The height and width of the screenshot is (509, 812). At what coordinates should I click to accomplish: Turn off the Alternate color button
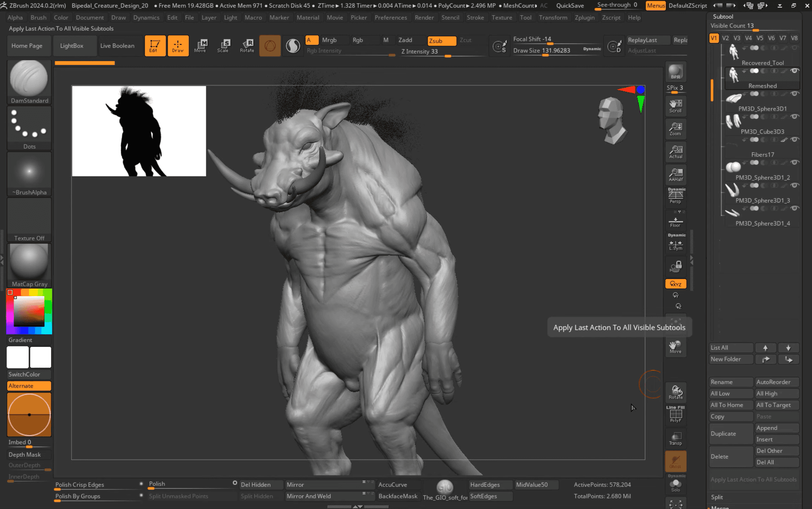(x=29, y=386)
